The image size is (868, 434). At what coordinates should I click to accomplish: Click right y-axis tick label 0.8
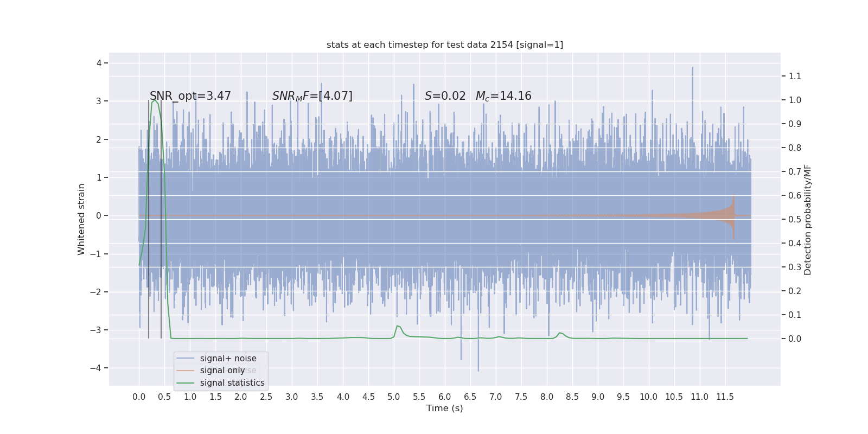click(x=795, y=148)
